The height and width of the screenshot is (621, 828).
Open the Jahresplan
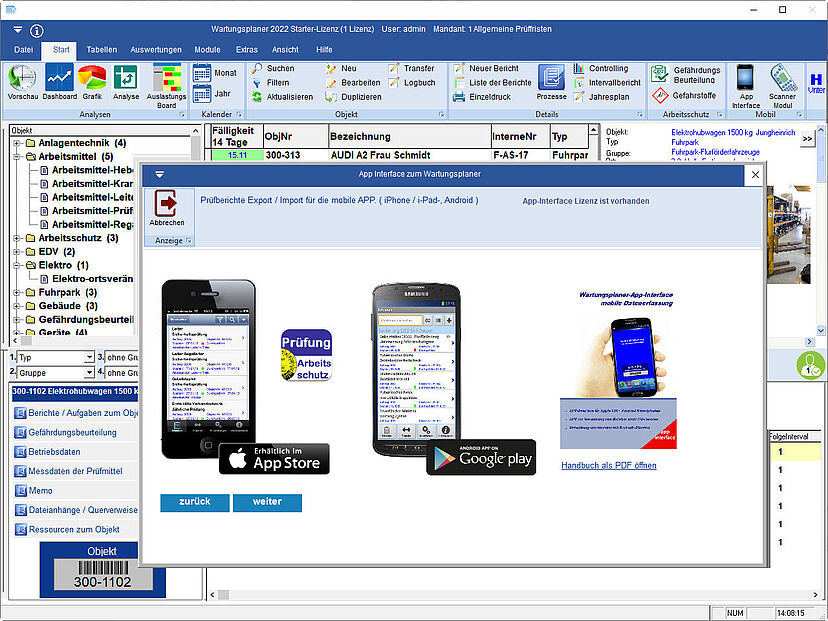point(601,97)
